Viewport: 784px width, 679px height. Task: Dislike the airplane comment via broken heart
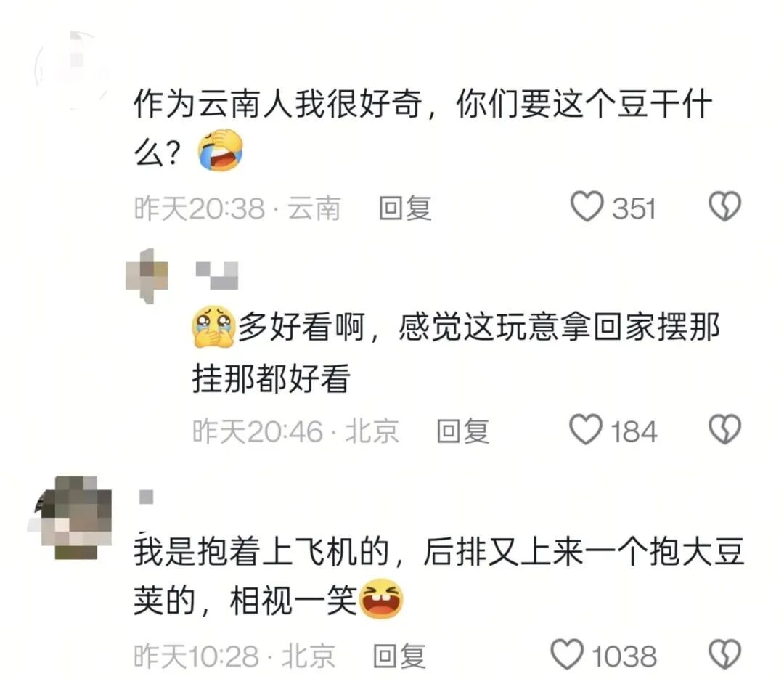point(724,654)
